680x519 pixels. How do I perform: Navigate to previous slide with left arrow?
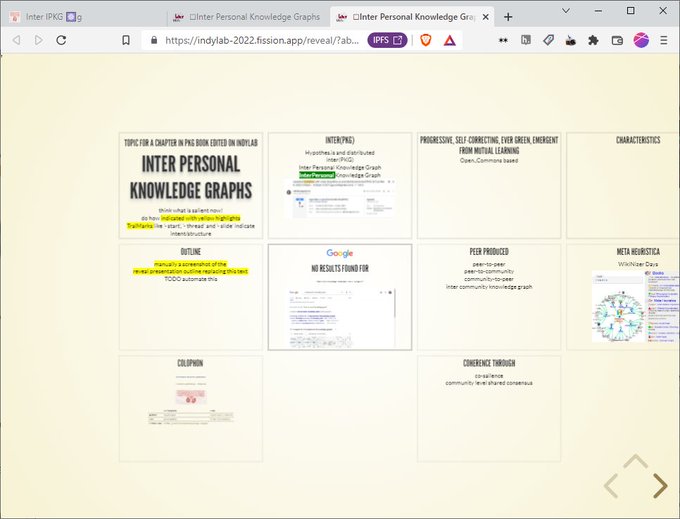pyautogui.click(x=611, y=486)
